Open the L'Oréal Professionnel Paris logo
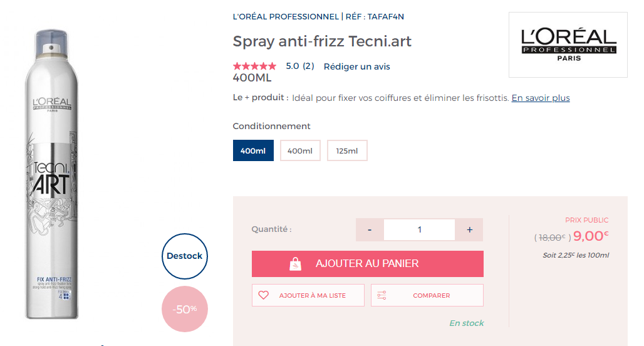This screenshot has height=346, width=644. [568, 45]
